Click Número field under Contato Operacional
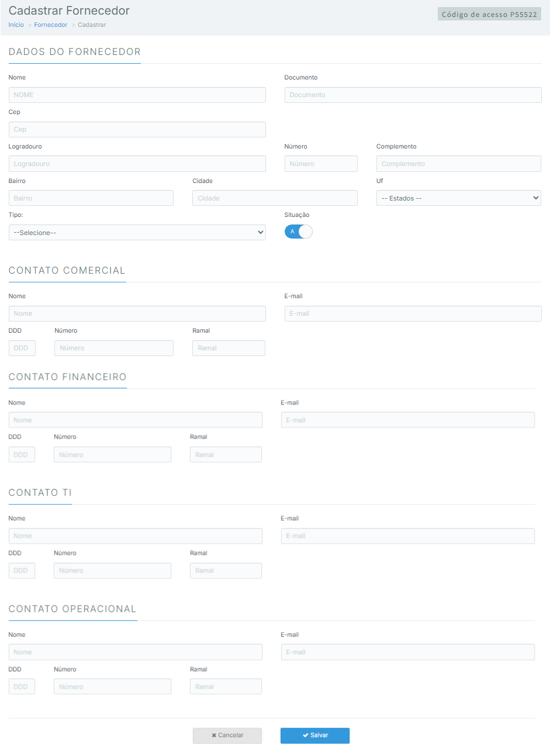The width and height of the screenshot is (550, 756). click(112, 686)
